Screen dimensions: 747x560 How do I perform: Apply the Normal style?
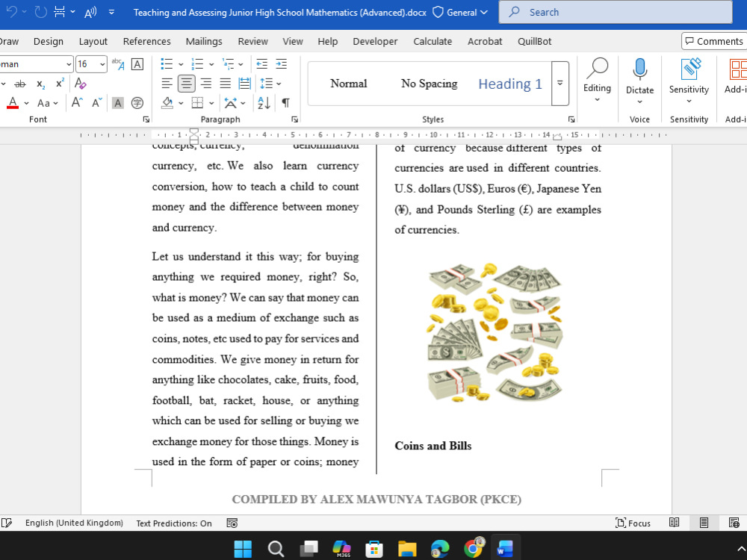[x=349, y=84]
